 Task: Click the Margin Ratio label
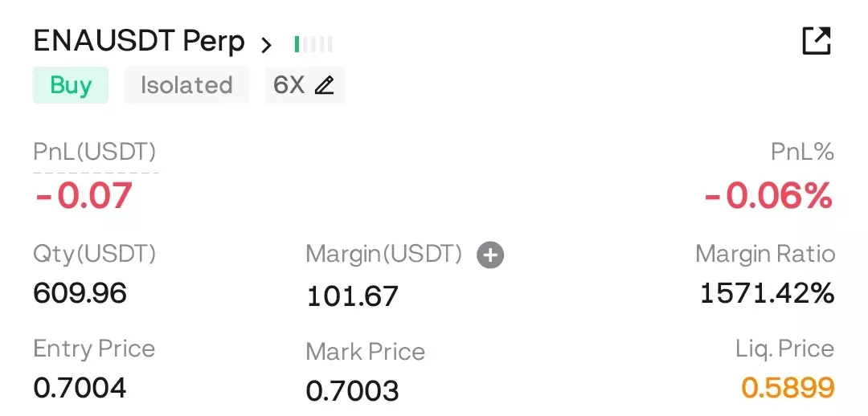click(765, 254)
